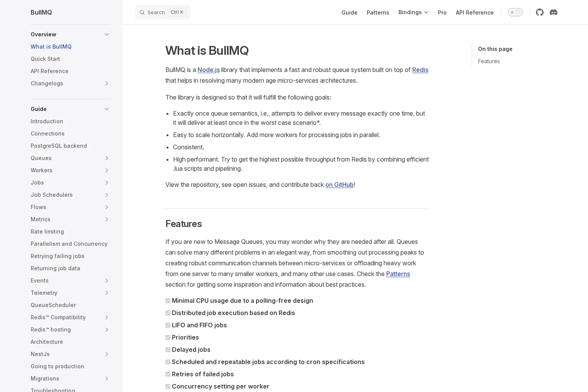
Task: Open the Guide top navigation item
Action: coord(350,13)
